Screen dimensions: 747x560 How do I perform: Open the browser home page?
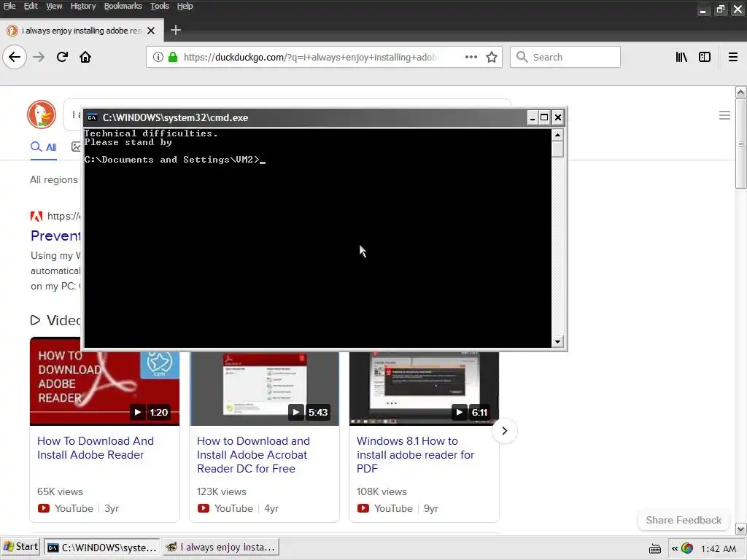pyautogui.click(x=85, y=57)
